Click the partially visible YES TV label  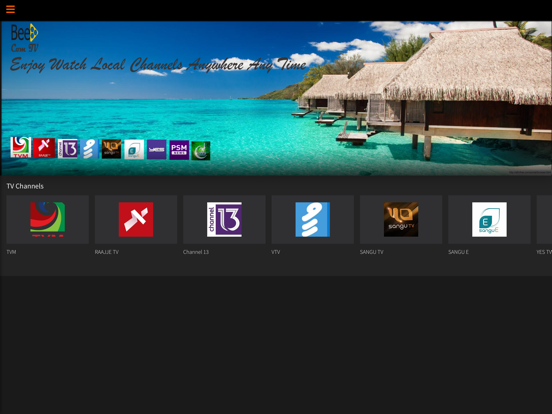544,252
